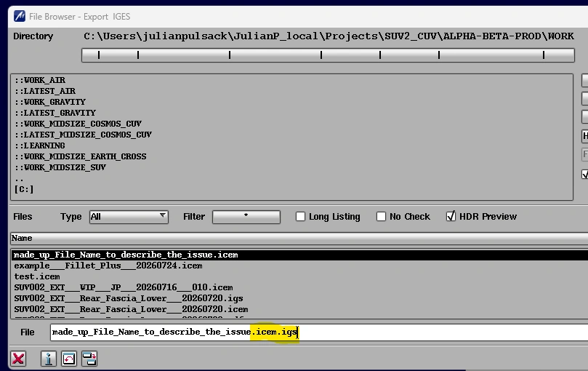Choose the ::LATEST_MIDSIZE_COSMOS_CUV entry

click(83, 135)
